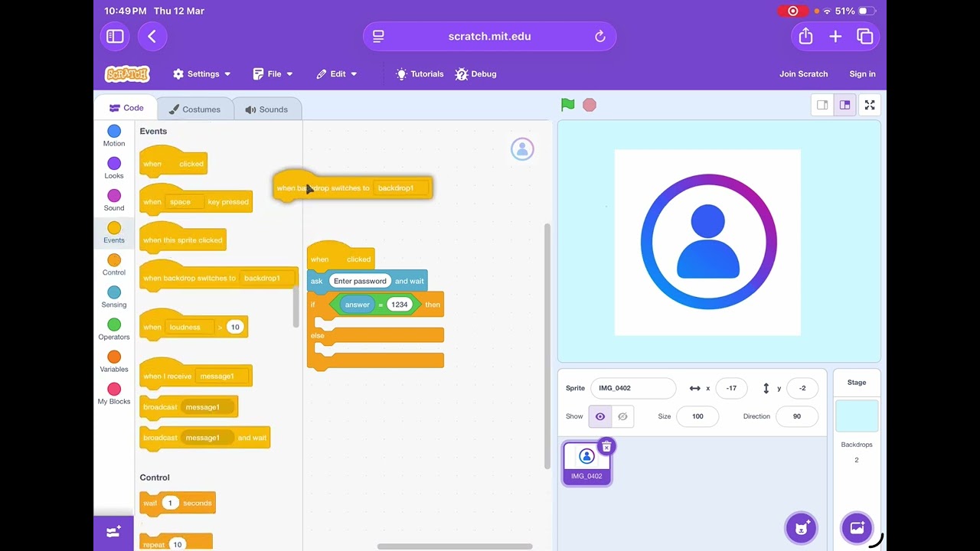980x551 pixels.
Task: Open Tutorials
Action: pyautogui.click(x=420, y=74)
